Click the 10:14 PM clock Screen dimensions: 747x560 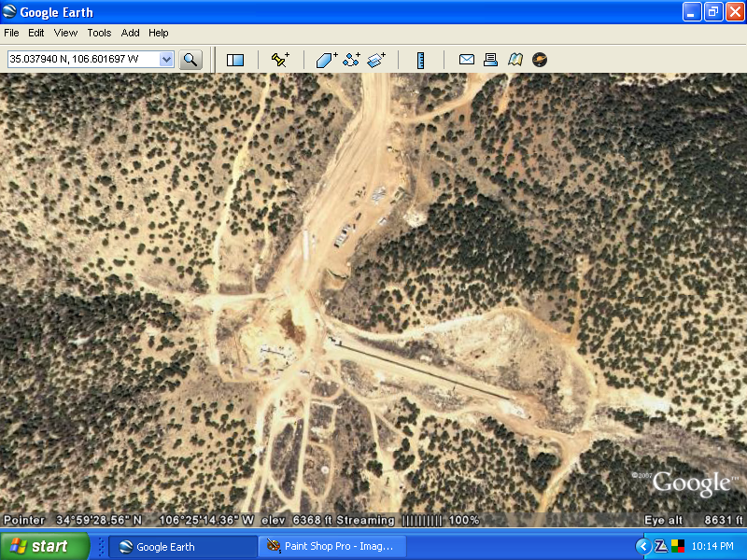[x=712, y=546]
